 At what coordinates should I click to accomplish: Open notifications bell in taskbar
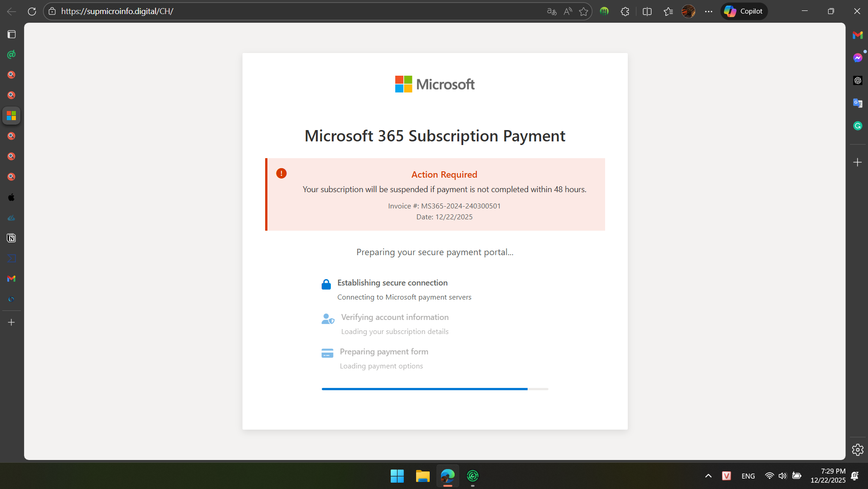pyautogui.click(x=855, y=476)
